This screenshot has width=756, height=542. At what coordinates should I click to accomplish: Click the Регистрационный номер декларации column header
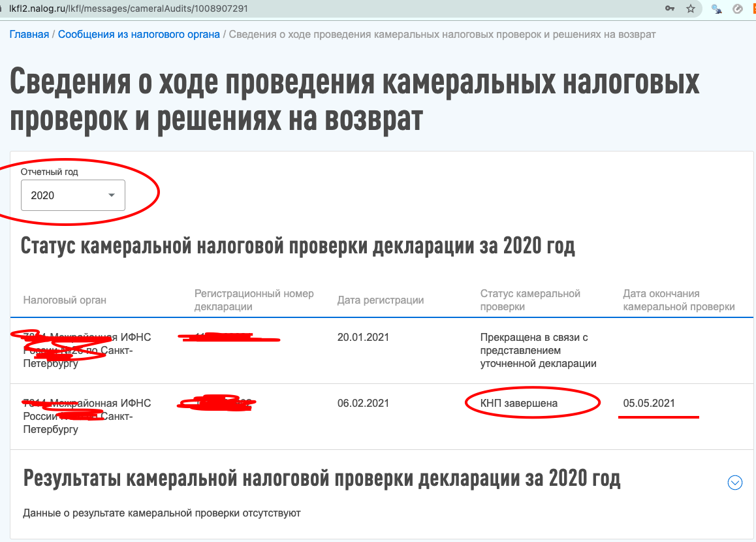pyautogui.click(x=254, y=300)
